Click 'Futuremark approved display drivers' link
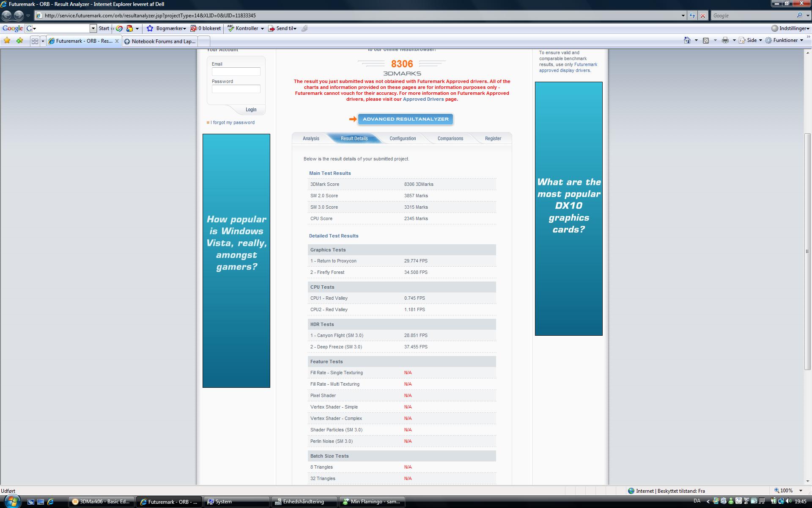Image resolution: width=812 pixels, height=508 pixels. pyautogui.click(x=568, y=67)
